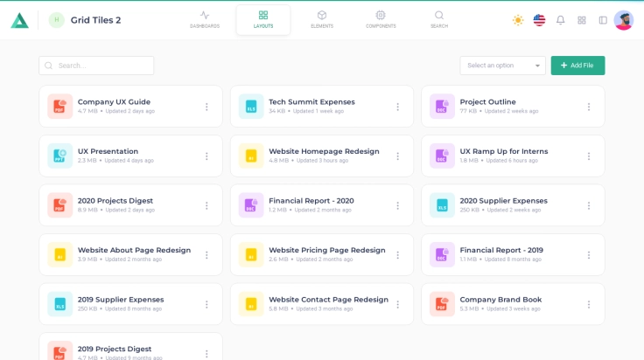Click the Add File button
This screenshot has height=360, width=644.
tap(577, 66)
